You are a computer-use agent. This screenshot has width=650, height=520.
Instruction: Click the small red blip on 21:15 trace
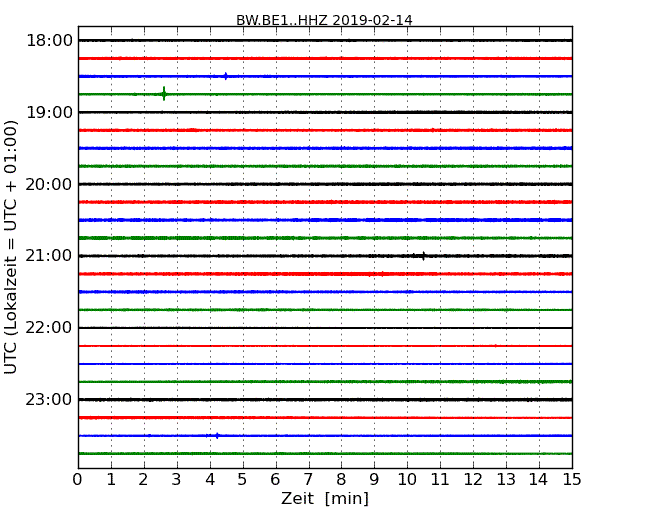[382, 274]
